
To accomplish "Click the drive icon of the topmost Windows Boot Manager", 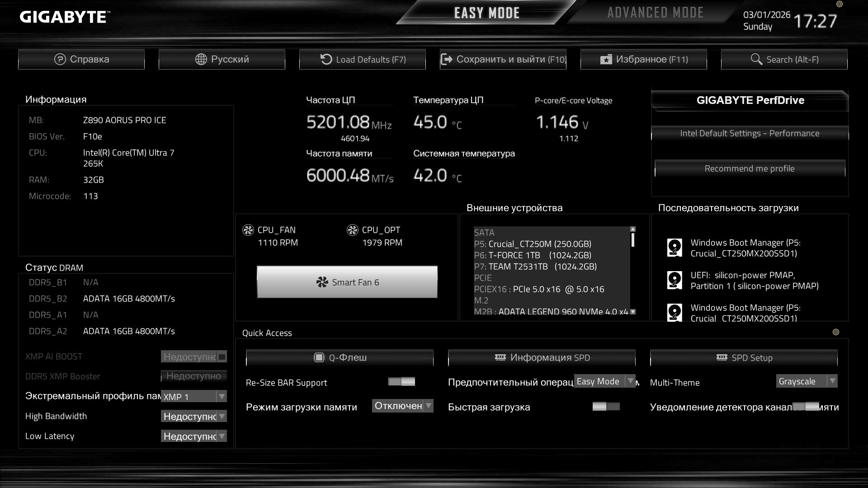I will tap(675, 248).
